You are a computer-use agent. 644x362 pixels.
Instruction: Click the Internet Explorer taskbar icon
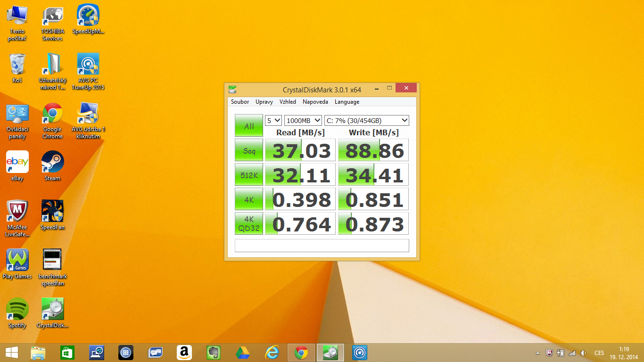(272, 353)
